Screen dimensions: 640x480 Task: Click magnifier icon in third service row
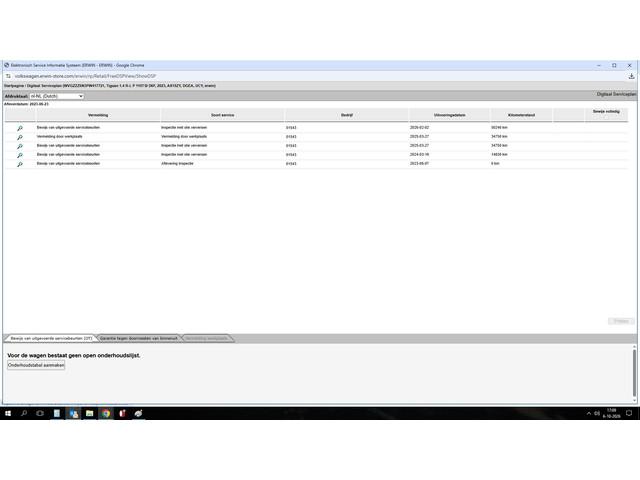[x=20, y=146]
